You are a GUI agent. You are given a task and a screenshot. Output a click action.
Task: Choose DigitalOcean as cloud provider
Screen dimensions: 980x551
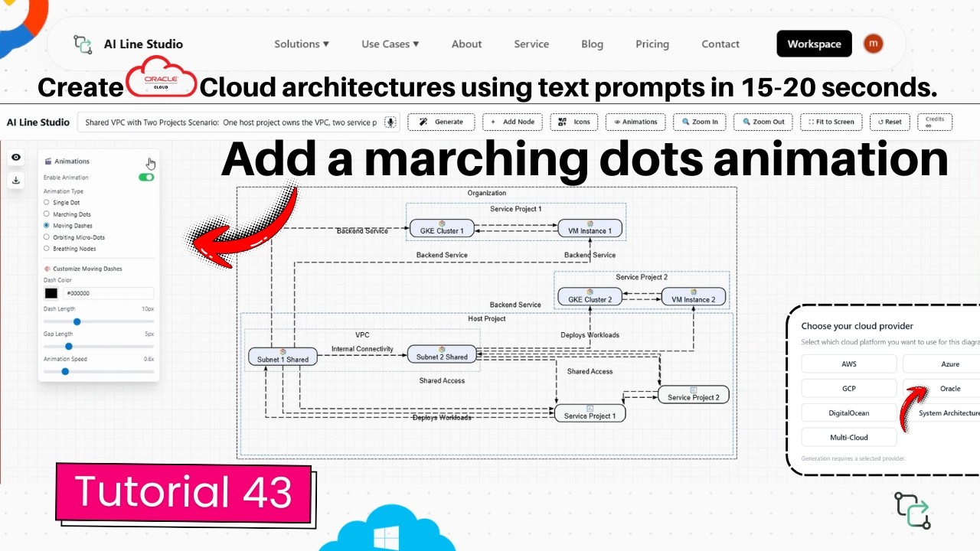click(x=848, y=413)
